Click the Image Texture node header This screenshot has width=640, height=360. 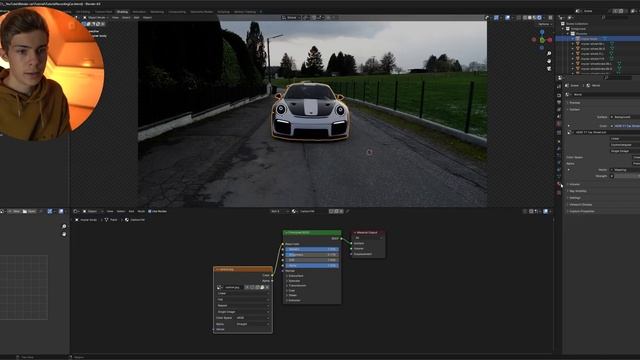(243, 269)
